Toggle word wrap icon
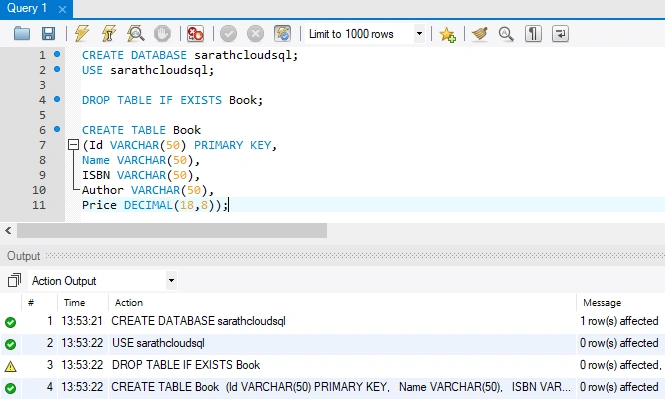This screenshot has height=402, width=665. (x=560, y=34)
